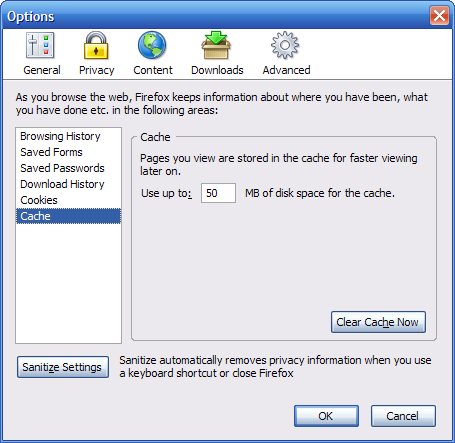Click the cache size MB input field

(x=218, y=193)
